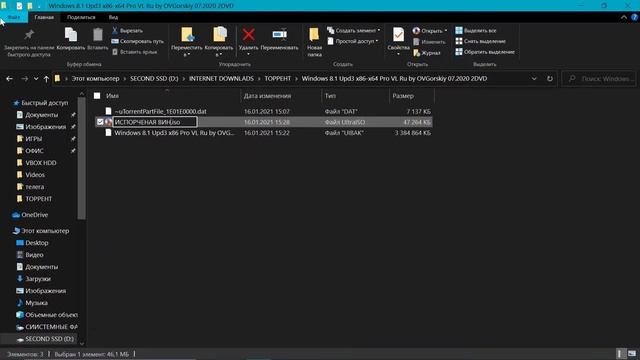Click the search Windows field

[599, 79]
